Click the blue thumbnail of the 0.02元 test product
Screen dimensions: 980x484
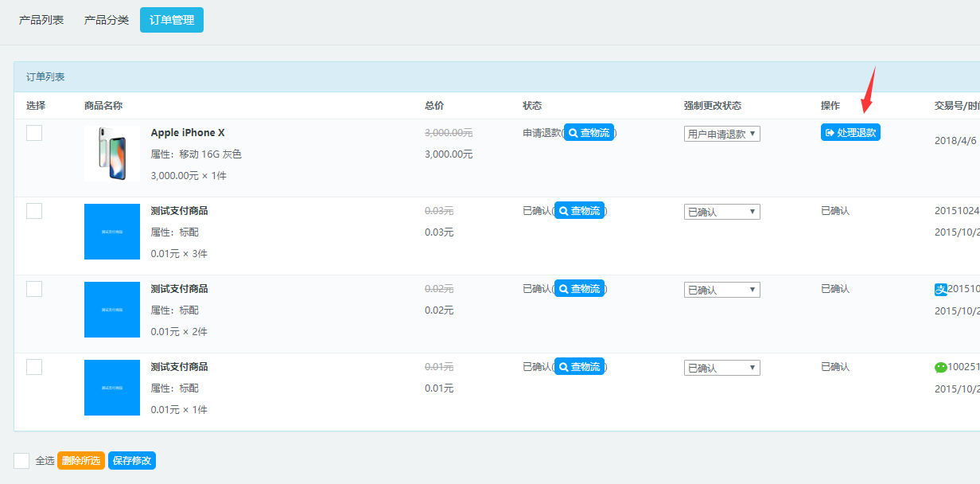(x=111, y=310)
